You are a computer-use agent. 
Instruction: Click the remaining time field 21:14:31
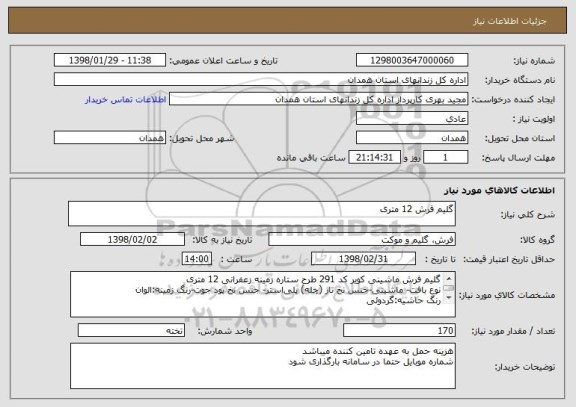pyautogui.click(x=374, y=158)
